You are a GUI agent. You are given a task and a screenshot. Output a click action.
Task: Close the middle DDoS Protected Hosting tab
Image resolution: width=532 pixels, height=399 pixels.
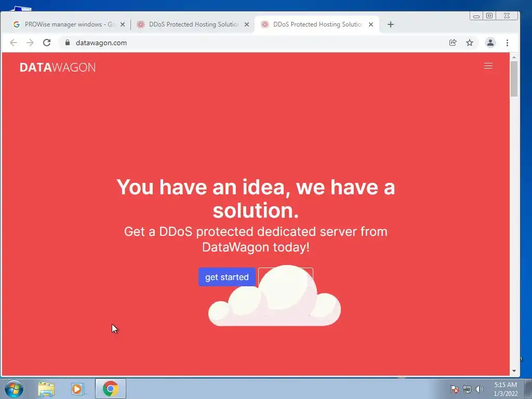coord(247,24)
